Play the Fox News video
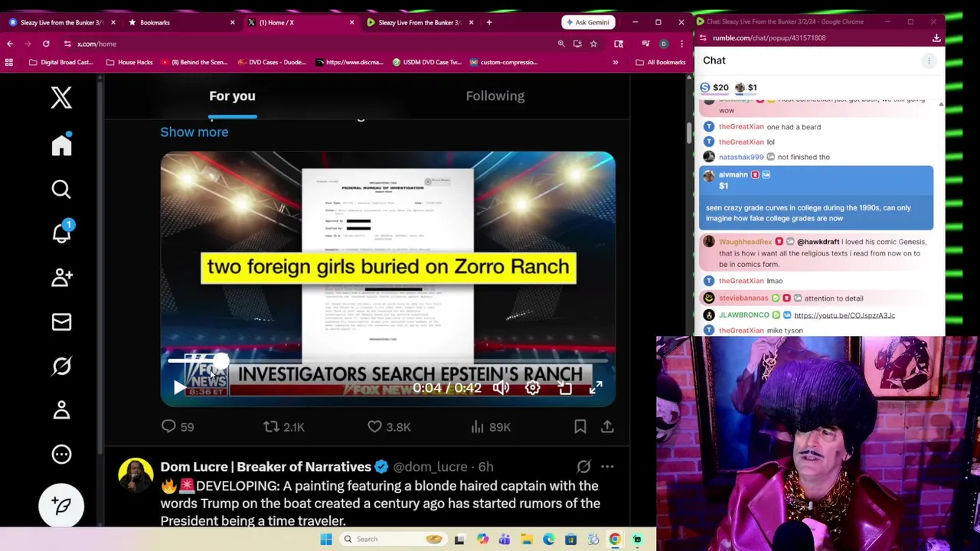Screen dimensions: 980x551 pos(178,388)
